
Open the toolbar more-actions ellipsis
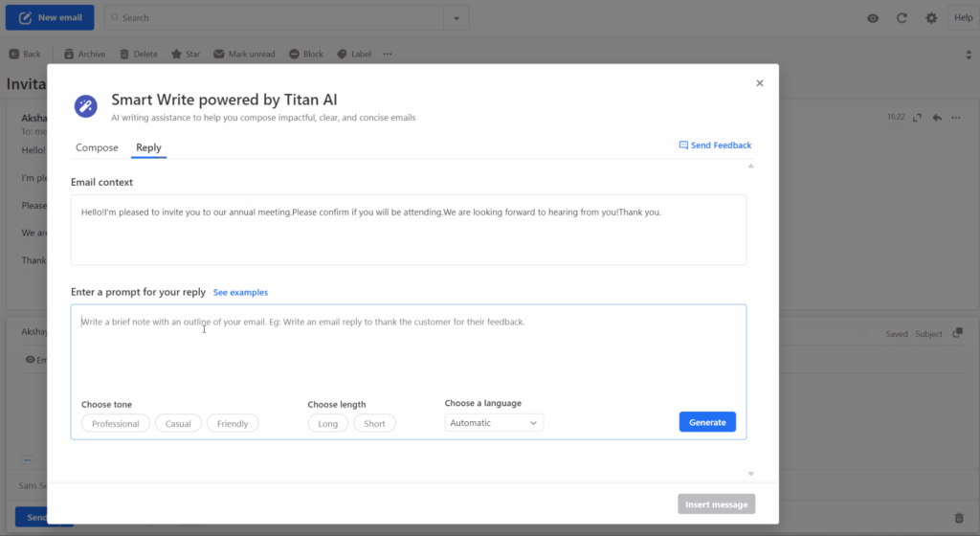click(x=388, y=54)
